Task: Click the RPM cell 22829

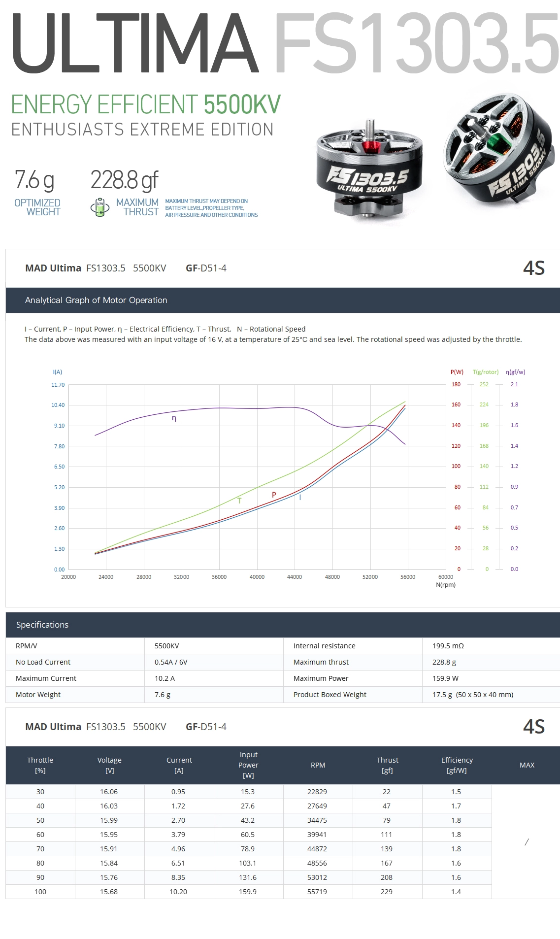Action: (317, 792)
